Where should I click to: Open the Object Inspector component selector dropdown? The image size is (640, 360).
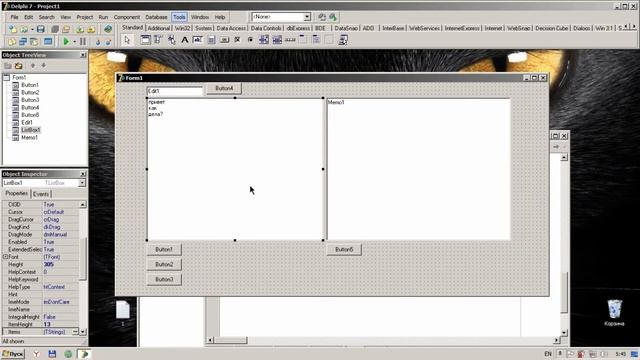82,183
